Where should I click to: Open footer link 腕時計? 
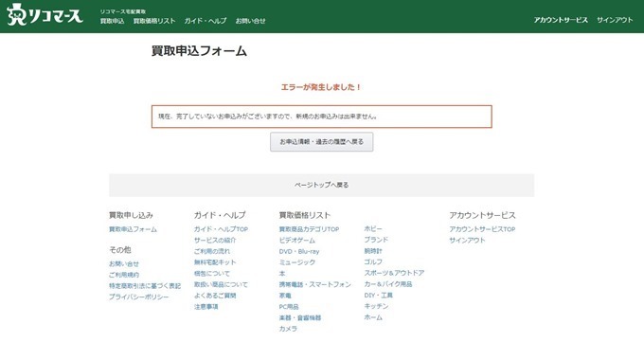(x=373, y=251)
